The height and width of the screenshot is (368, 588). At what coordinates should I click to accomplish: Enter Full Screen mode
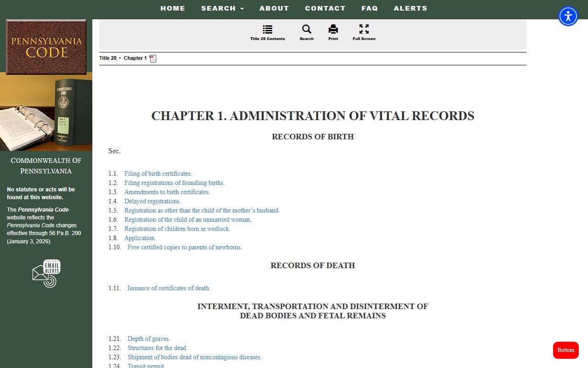pos(364,29)
